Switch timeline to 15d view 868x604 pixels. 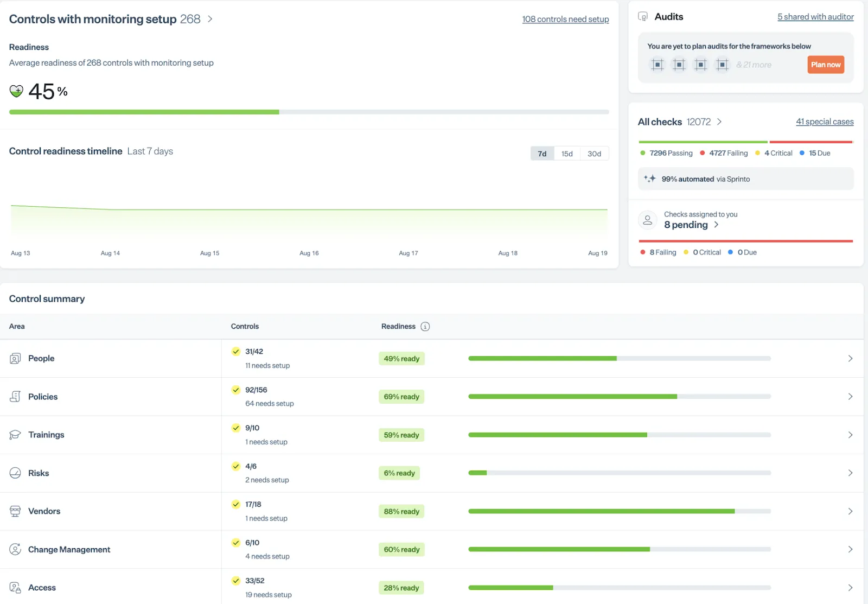coord(567,154)
